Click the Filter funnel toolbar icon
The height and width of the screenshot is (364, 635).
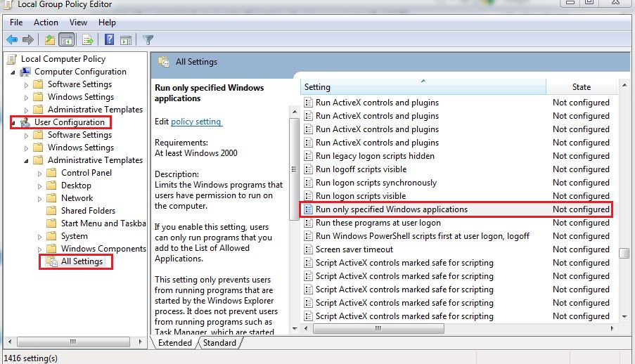148,40
